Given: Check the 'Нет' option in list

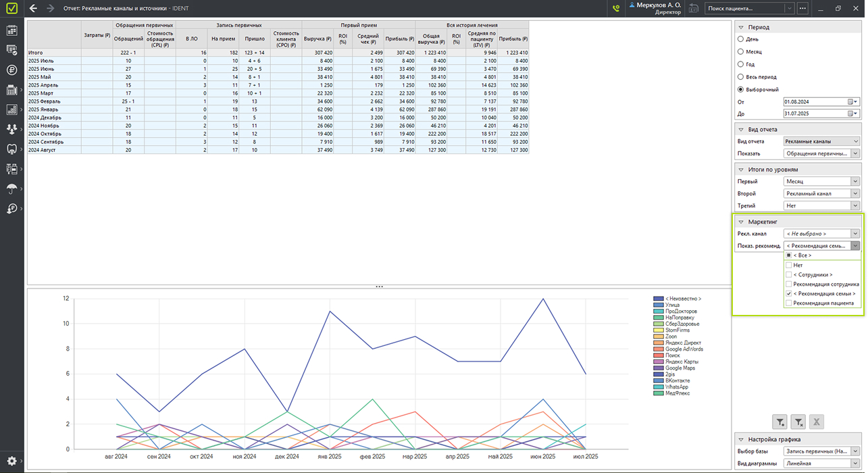Looking at the screenshot, I should [x=788, y=266].
